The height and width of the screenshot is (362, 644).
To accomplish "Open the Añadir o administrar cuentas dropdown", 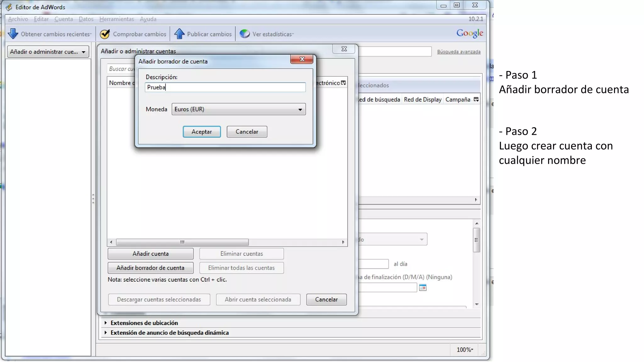I will pyautogui.click(x=48, y=52).
